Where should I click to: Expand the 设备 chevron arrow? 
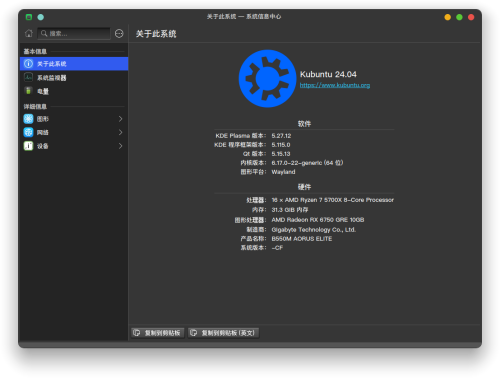(x=121, y=146)
